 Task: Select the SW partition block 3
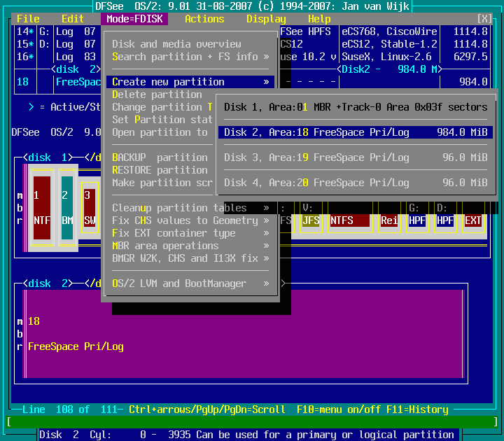click(x=90, y=209)
